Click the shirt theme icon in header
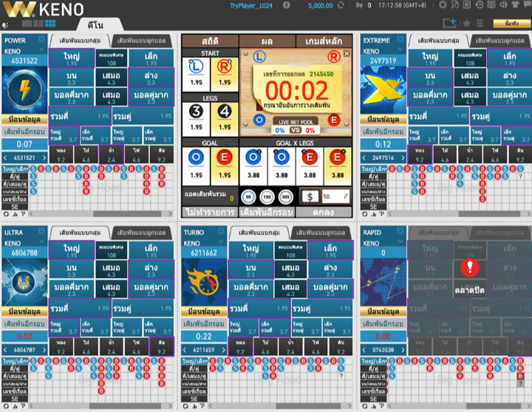This screenshot has width=532, height=412. 516,4
